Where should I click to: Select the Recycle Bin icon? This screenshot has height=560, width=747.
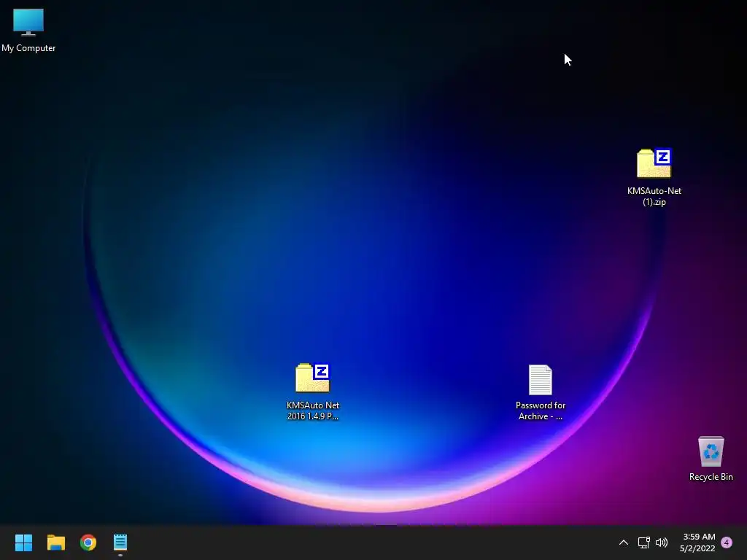pos(711,451)
